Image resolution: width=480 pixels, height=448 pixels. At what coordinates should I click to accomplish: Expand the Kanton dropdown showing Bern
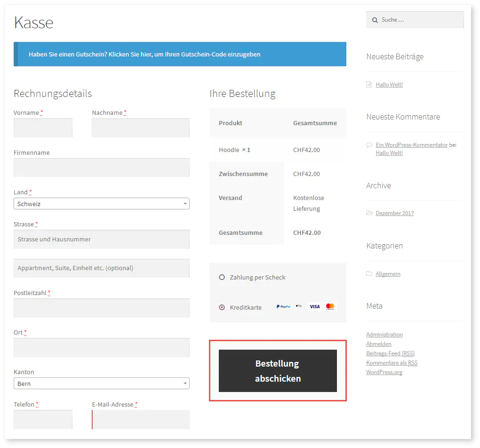(x=101, y=384)
